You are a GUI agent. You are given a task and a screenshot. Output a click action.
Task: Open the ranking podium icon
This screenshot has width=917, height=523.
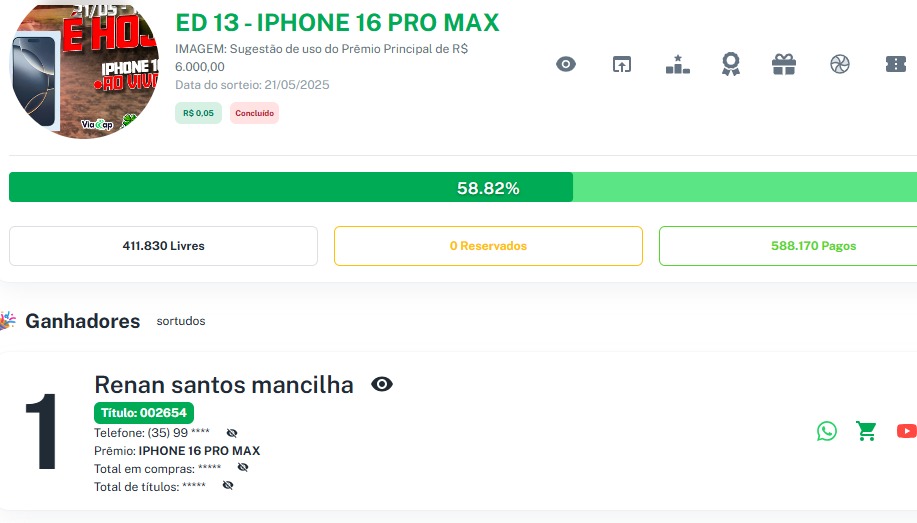click(x=678, y=65)
